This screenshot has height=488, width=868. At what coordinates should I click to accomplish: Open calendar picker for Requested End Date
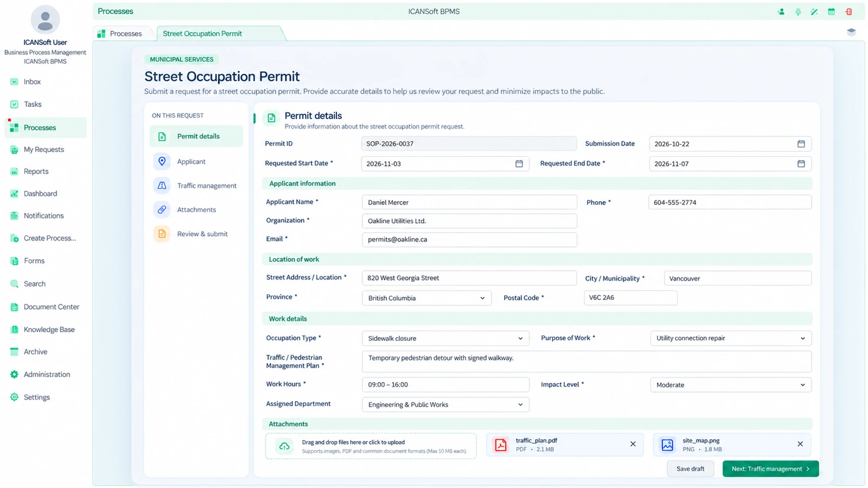pos(801,164)
